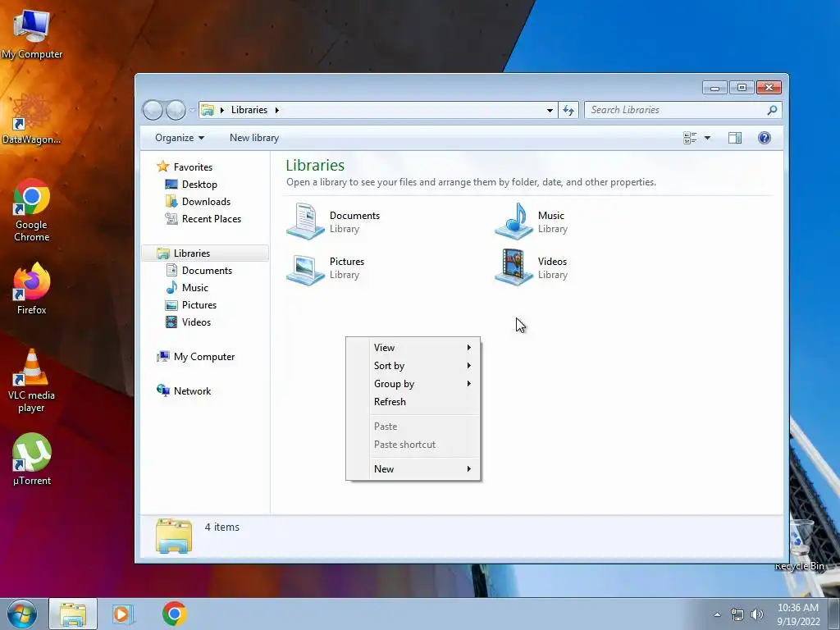Select Videos under Libraries in sidebar
The image size is (840, 630).
(x=195, y=322)
